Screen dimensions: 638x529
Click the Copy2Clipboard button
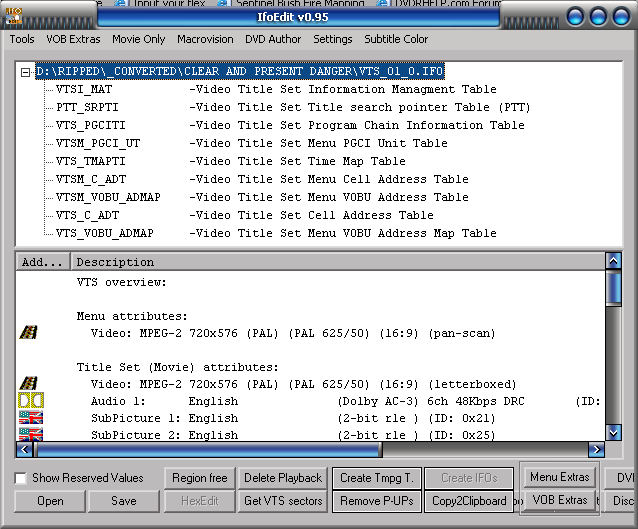(x=469, y=501)
